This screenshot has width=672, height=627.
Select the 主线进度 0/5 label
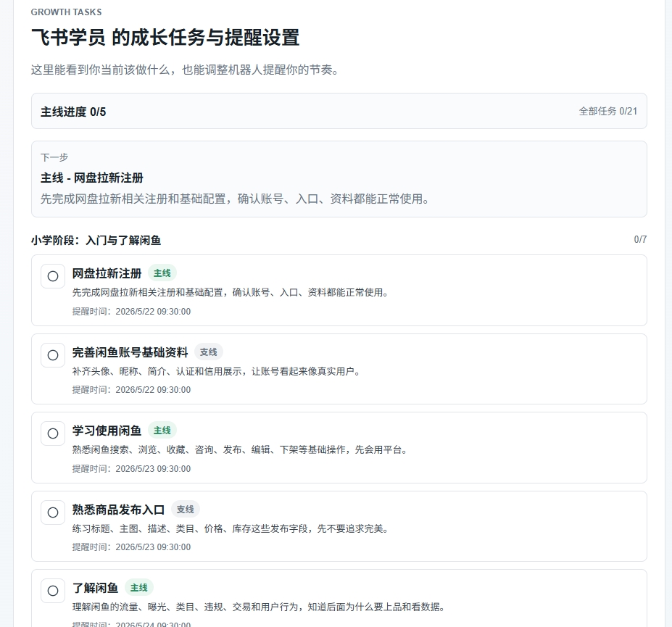click(73, 112)
